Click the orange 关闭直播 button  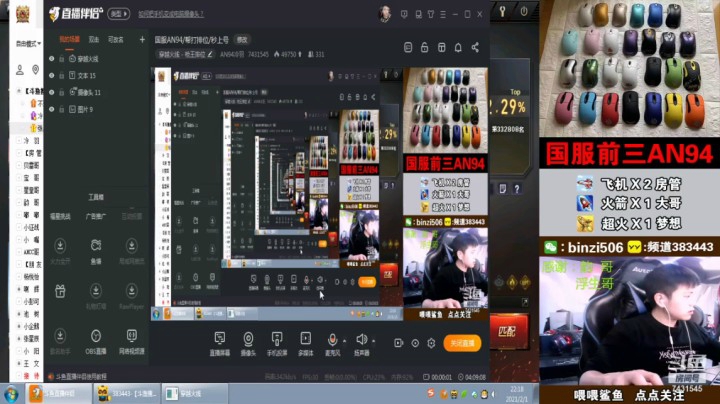(462, 343)
